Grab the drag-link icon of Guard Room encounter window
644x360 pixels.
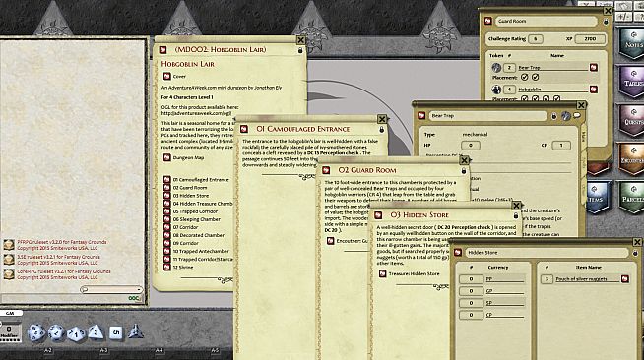coord(488,21)
